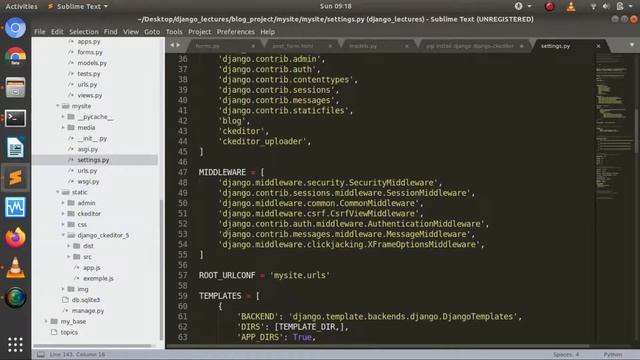The height and width of the screenshot is (360, 640).
Task: Click the mysite folder icon in sidebar
Action: [66, 106]
